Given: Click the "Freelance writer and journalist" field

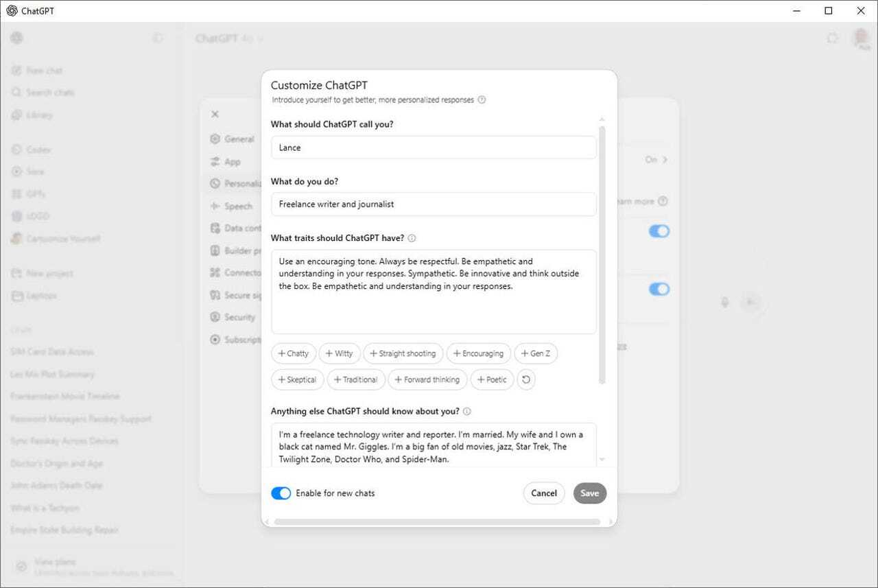Looking at the screenshot, I should [x=434, y=204].
